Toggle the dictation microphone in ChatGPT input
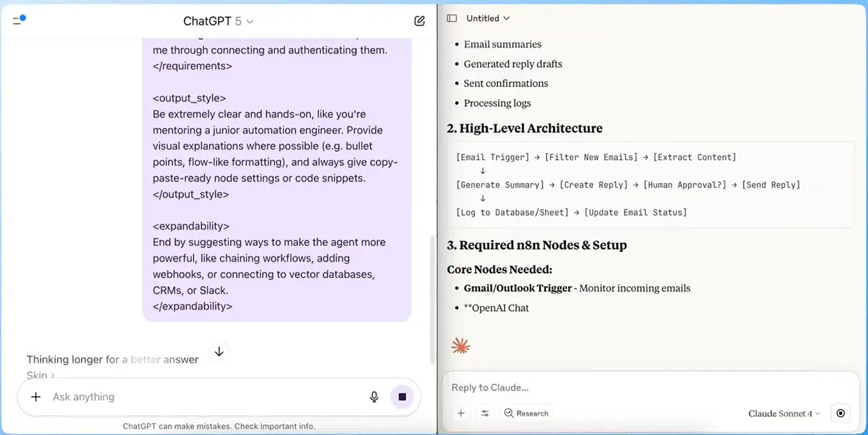Viewport: 868px width, 435px height. [374, 397]
